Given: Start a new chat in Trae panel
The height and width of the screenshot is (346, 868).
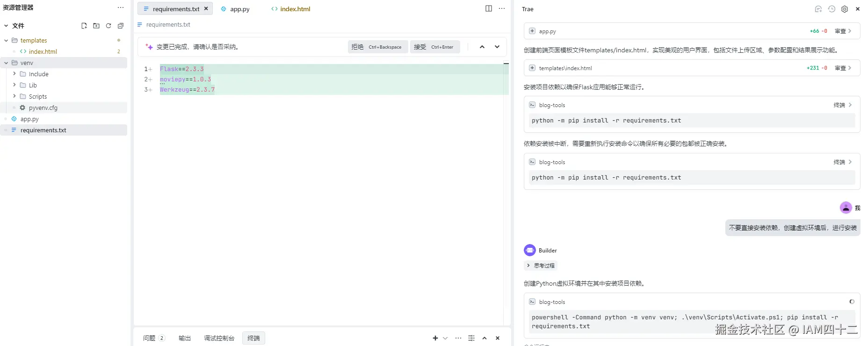Looking at the screenshot, I should coord(818,9).
